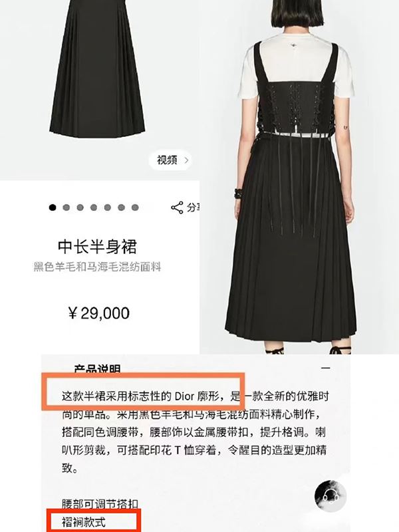This screenshot has height=532, width=399.
Task: Open the black skirt product photo
Action: [x=97, y=68]
